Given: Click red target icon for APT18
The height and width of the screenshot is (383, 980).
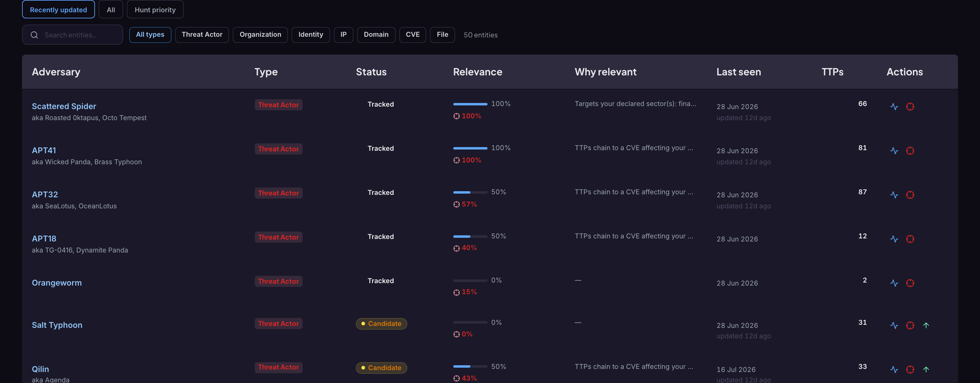Looking at the screenshot, I should [910, 239].
